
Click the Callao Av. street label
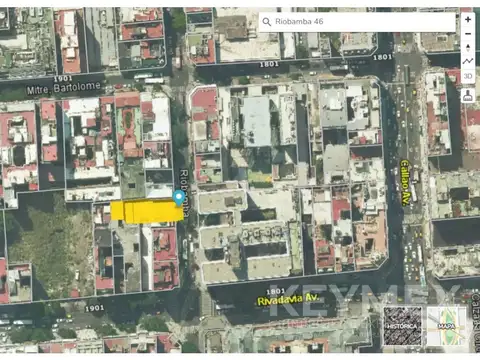point(405,183)
